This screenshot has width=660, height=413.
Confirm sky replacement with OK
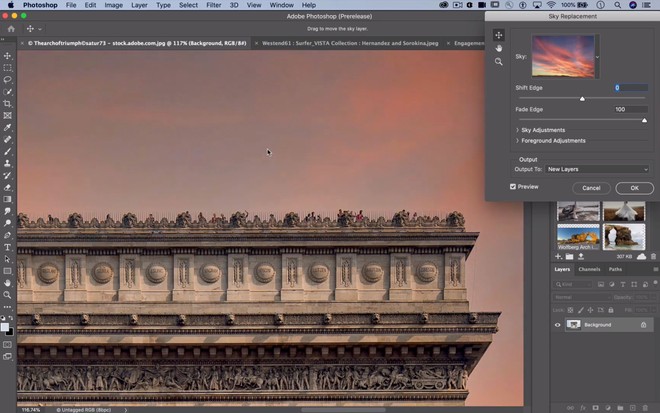coord(634,188)
